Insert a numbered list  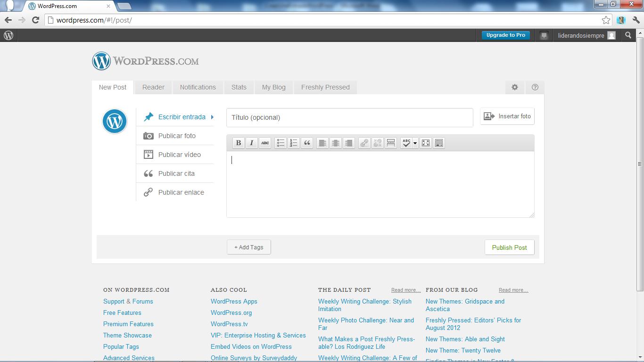point(294,143)
